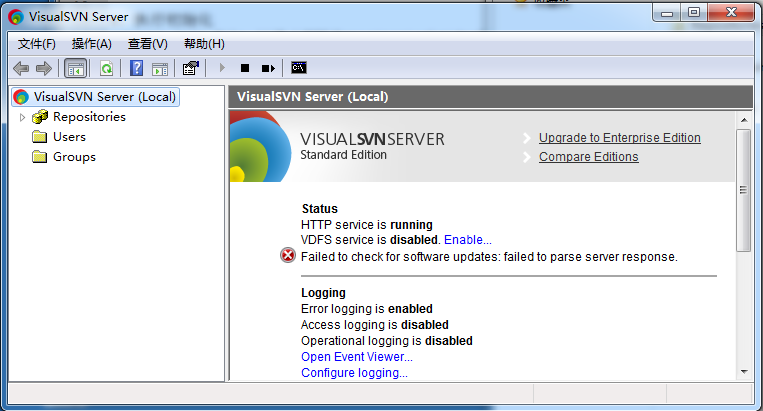Screen dimensions: 763x411
Task: Select VisualSVN Server (Local) tree root
Action: 95,97
